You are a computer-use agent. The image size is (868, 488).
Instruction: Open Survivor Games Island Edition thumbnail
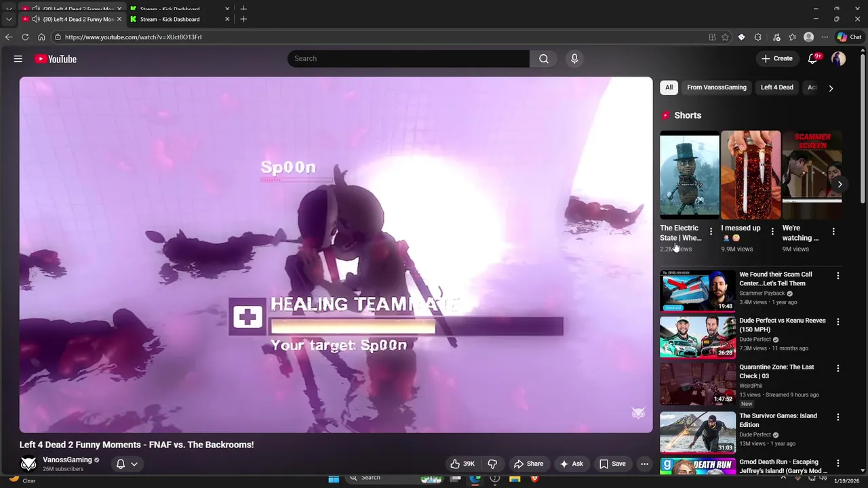(698, 432)
